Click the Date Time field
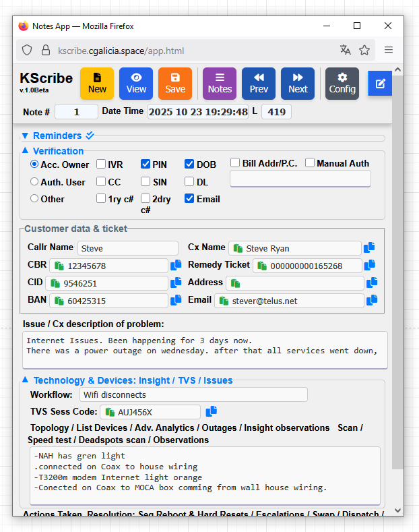 [198, 112]
